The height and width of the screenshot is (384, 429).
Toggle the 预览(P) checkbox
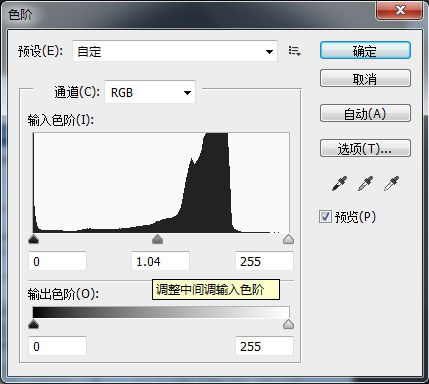point(325,217)
